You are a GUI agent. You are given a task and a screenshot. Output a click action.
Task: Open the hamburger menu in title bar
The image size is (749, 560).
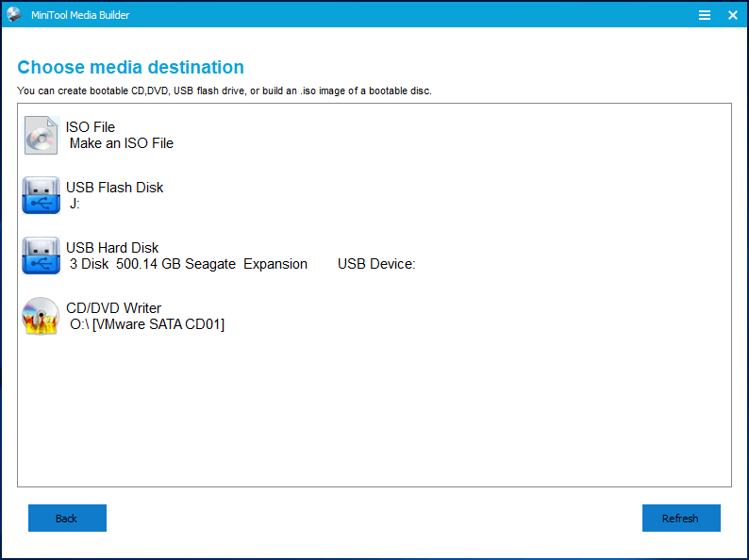[x=705, y=15]
